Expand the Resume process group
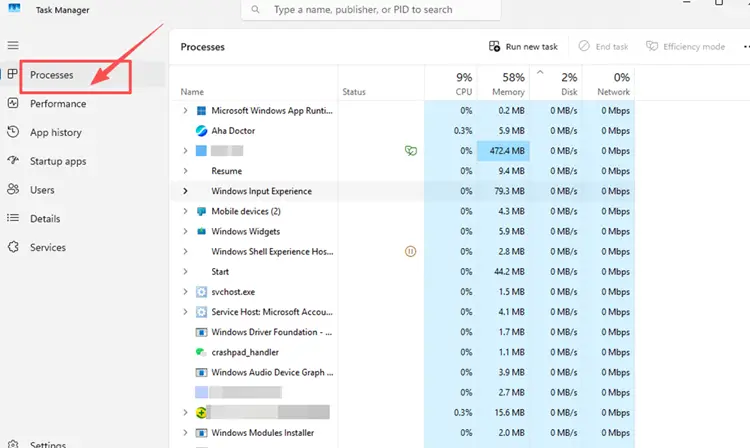Screen dimensions: 750x448 coord(185,171)
